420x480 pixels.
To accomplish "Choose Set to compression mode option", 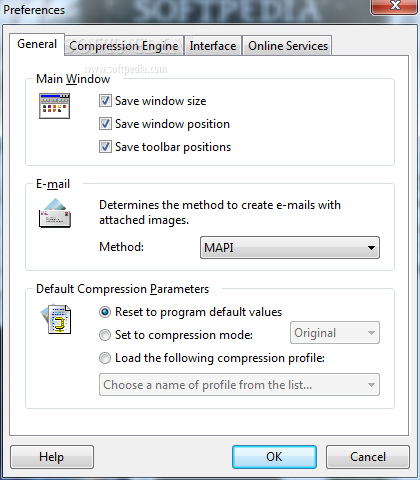I will (x=105, y=335).
